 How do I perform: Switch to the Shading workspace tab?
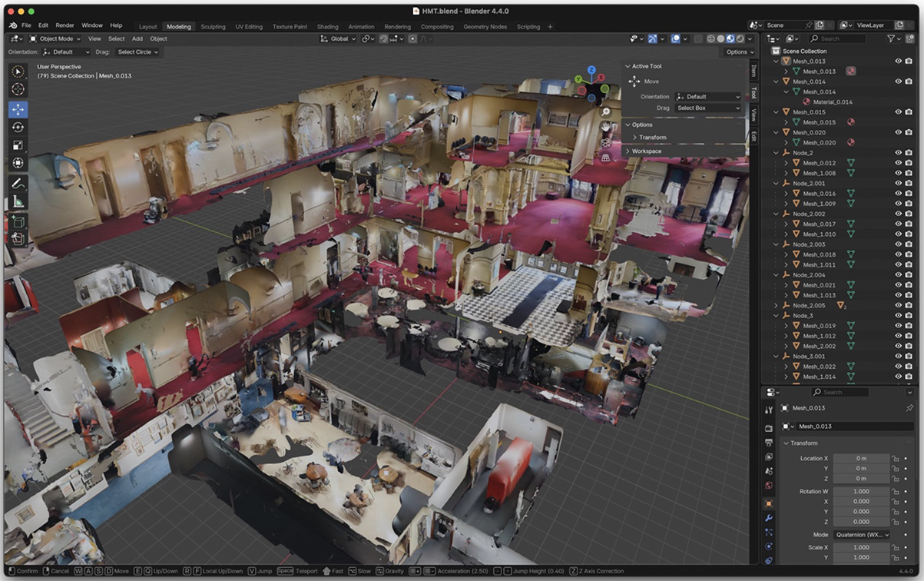pos(327,26)
